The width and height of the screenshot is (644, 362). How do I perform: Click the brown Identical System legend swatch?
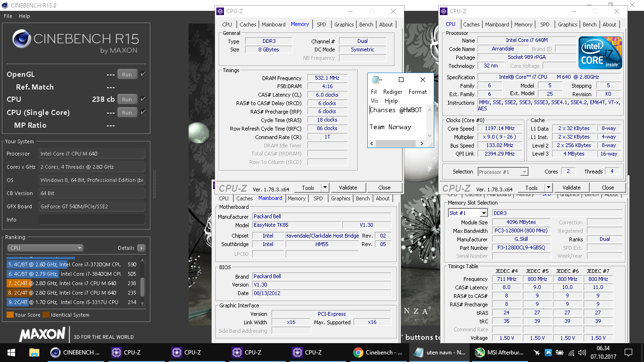coord(46,315)
